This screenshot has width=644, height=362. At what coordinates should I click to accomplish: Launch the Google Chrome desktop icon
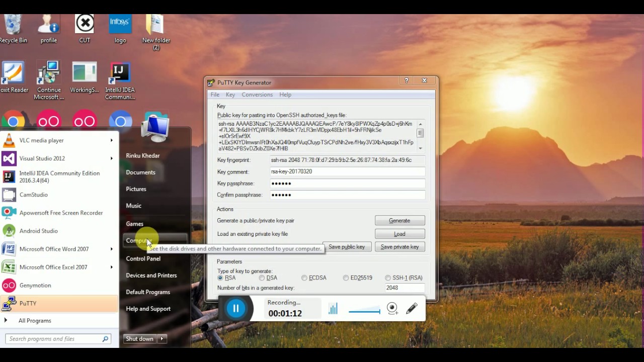pyautogui.click(x=14, y=121)
